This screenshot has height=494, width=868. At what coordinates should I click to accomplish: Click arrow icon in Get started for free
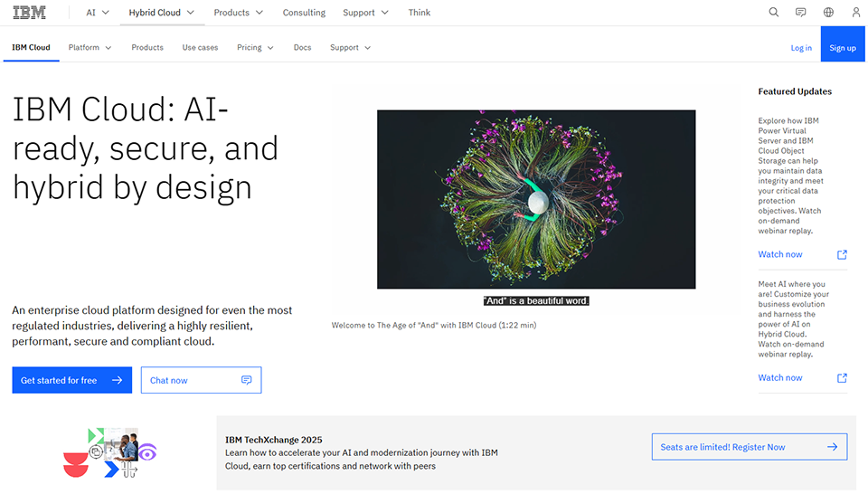point(117,380)
